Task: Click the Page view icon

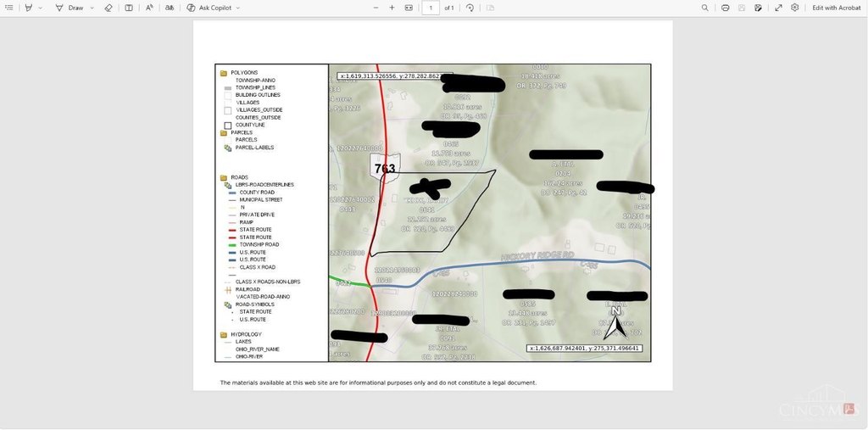Action: 491,8
